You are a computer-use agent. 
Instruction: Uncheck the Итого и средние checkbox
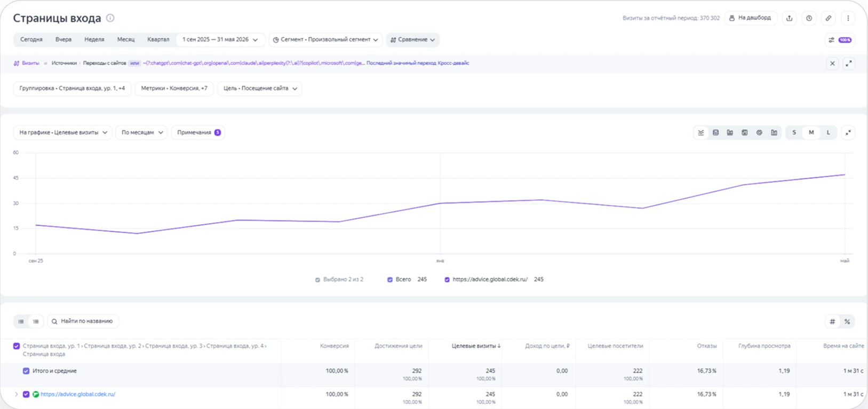pyautogui.click(x=26, y=371)
